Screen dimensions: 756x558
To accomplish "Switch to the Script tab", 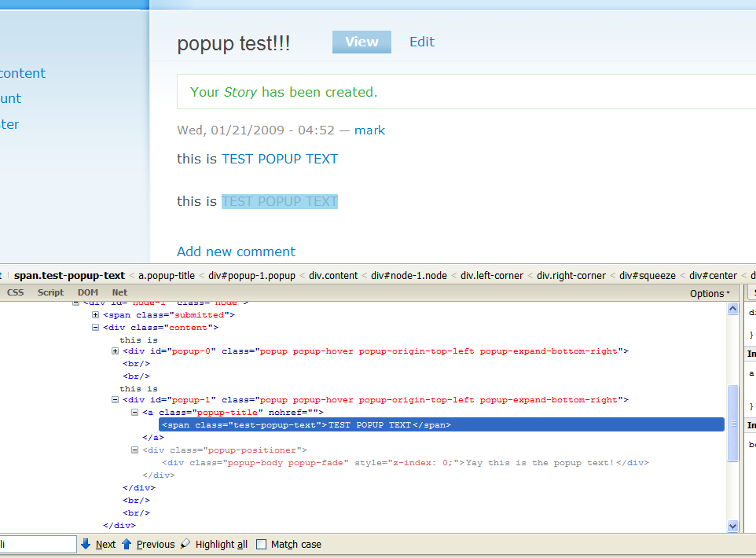I will tap(51, 292).
